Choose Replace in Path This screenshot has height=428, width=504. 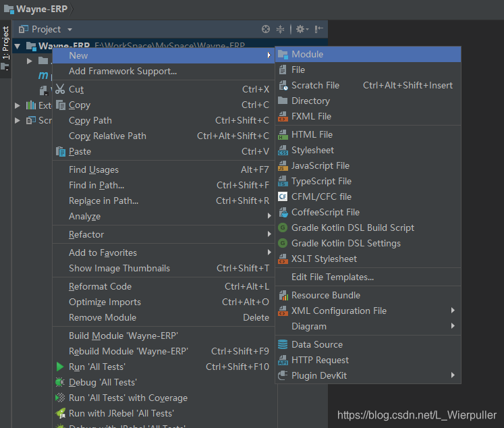[163, 200]
